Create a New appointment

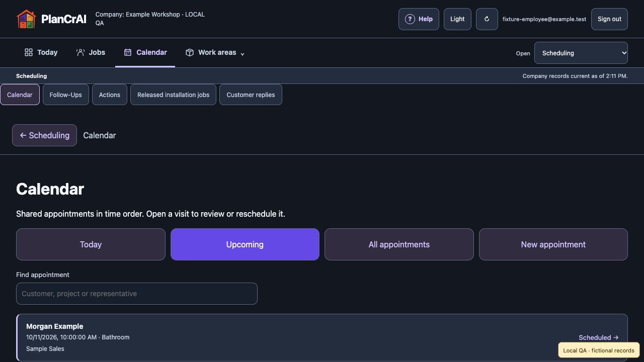pyautogui.click(x=553, y=244)
